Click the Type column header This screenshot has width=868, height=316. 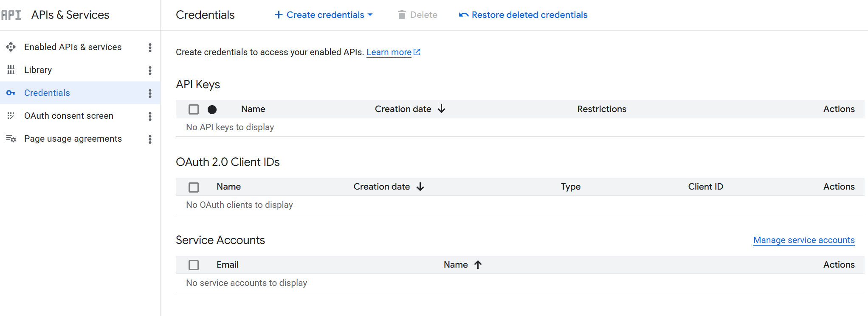point(571,187)
